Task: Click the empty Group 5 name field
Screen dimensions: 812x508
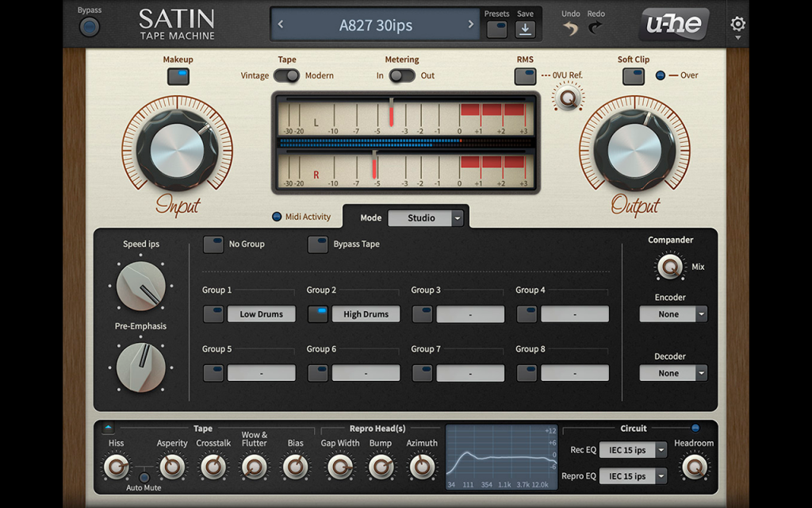Action: tap(262, 373)
